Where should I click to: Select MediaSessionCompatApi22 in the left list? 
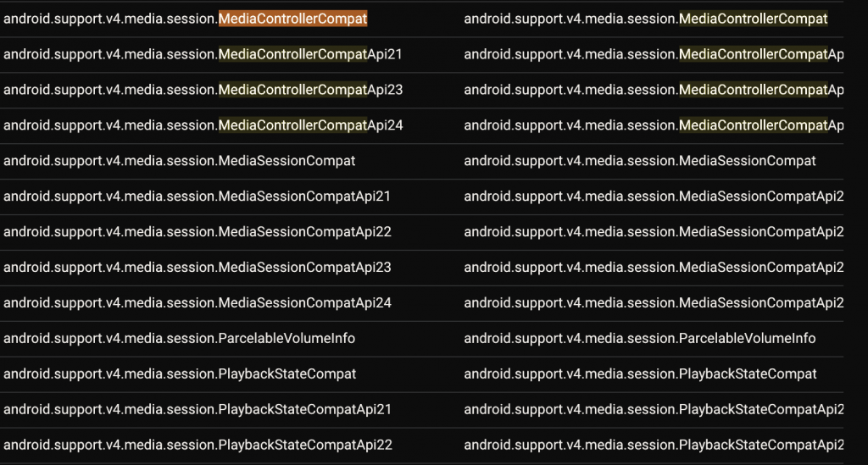point(197,232)
